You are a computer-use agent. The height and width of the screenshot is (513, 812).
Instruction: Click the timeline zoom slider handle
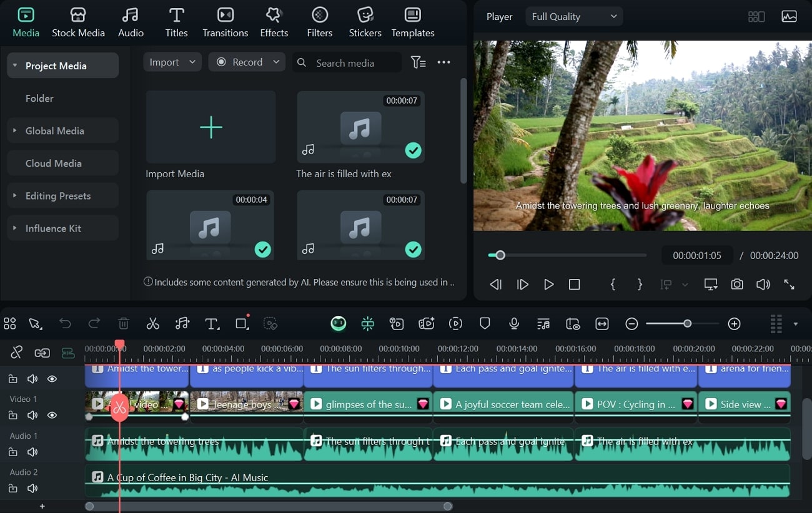point(687,323)
